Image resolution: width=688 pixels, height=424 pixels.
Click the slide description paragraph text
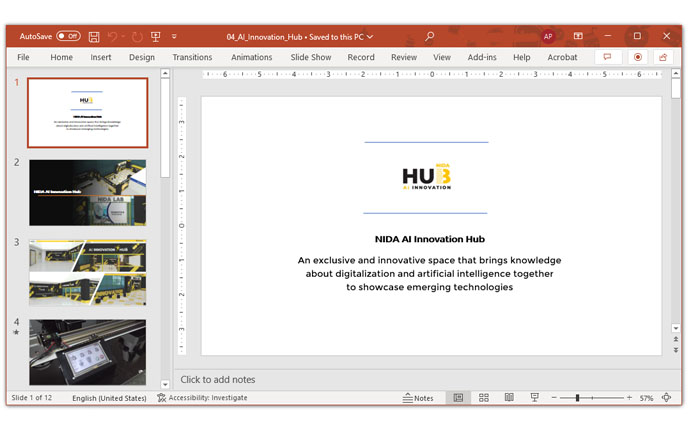tap(429, 273)
